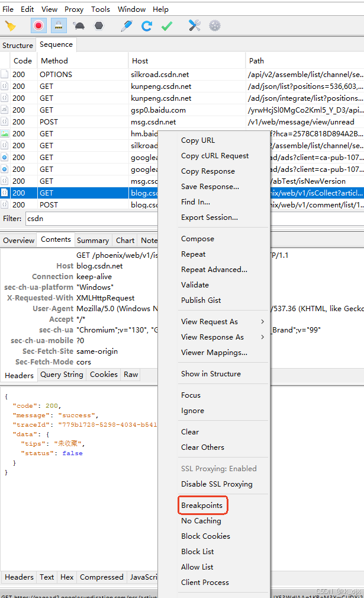
Task: Open the Overview tab
Action: [19, 240]
